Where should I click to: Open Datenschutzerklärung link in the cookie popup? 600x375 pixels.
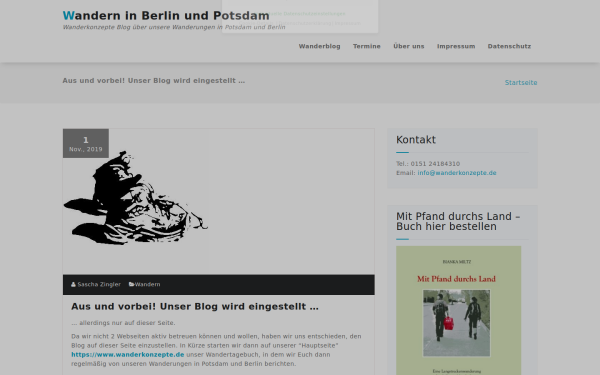point(304,23)
